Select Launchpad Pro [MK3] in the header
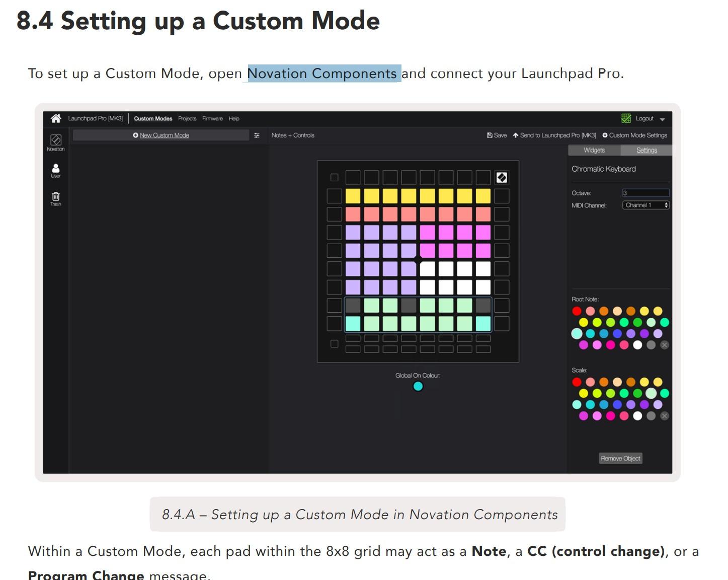This screenshot has width=728, height=580. pyautogui.click(x=96, y=119)
